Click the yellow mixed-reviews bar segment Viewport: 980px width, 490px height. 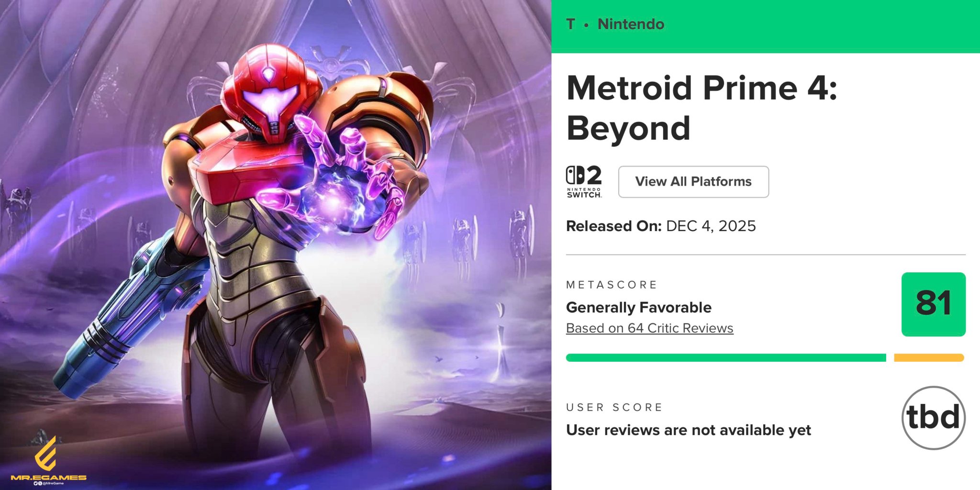pos(928,358)
